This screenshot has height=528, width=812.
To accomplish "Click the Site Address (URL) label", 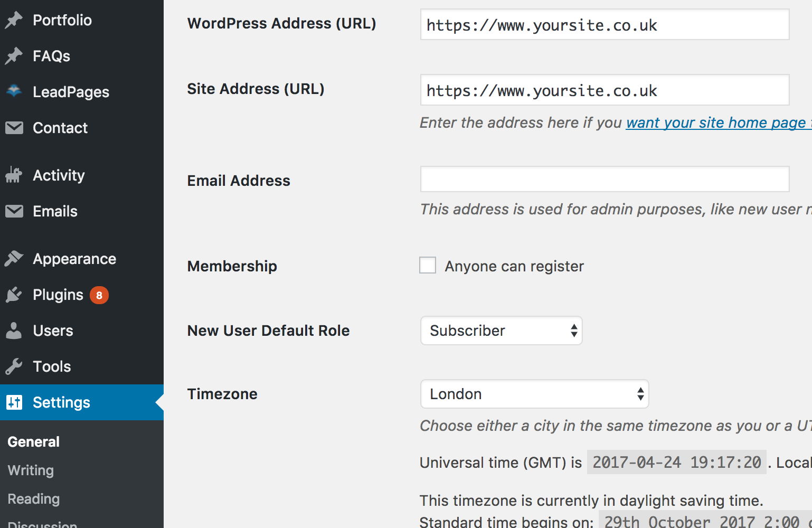I will pyautogui.click(x=256, y=89).
